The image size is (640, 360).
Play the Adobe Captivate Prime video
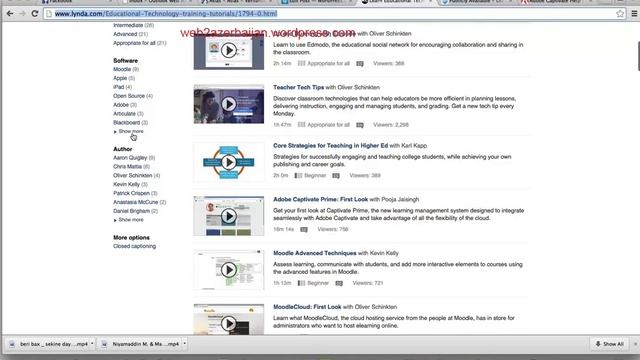229,216
